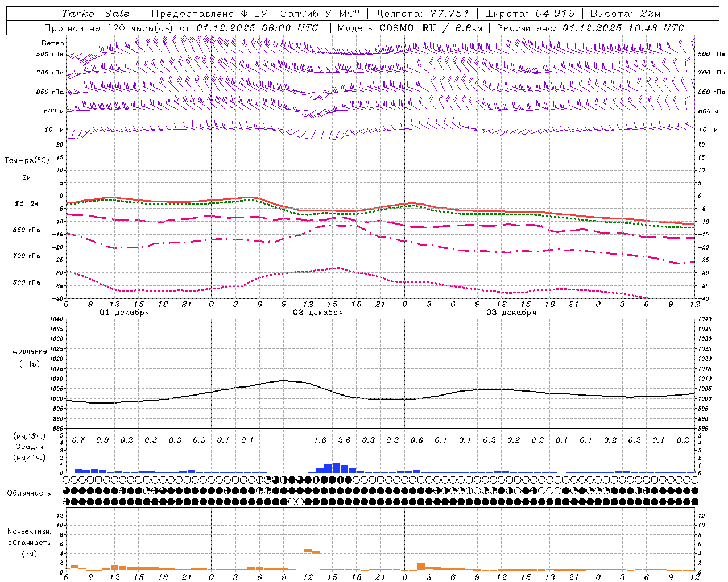Screen dimensions: 728x582
Task: Click the tallest blue precipitation bar
Action: tap(336, 468)
